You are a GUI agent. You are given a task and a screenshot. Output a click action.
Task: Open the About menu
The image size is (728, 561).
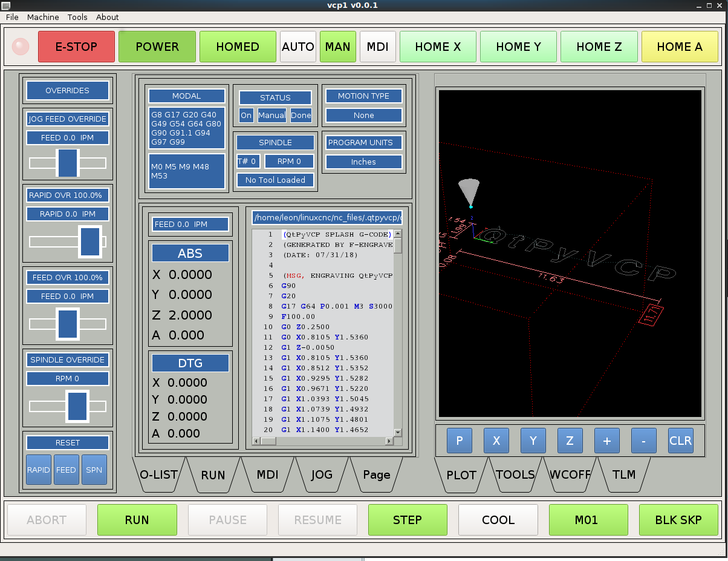[x=108, y=17]
